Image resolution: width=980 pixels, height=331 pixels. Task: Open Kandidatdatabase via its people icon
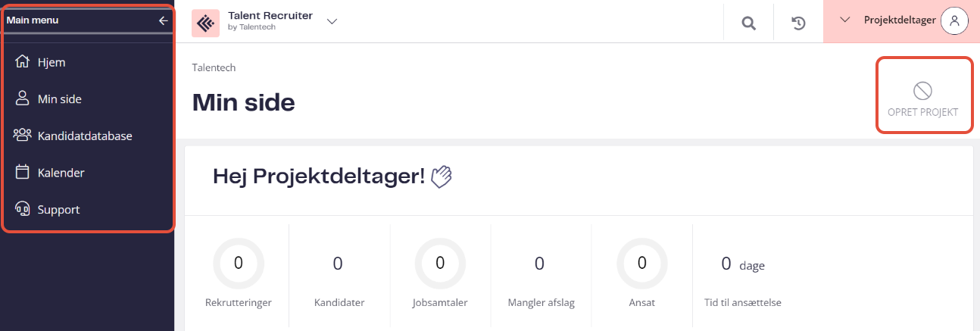[x=23, y=136]
